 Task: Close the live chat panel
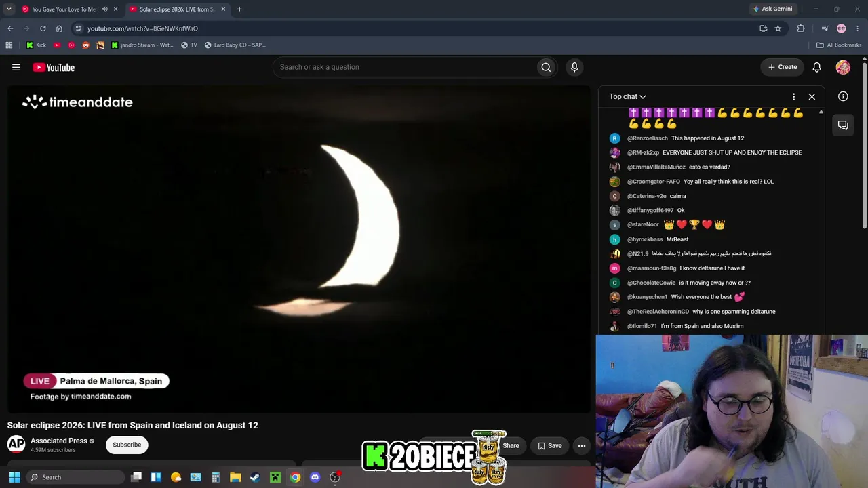pyautogui.click(x=812, y=96)
